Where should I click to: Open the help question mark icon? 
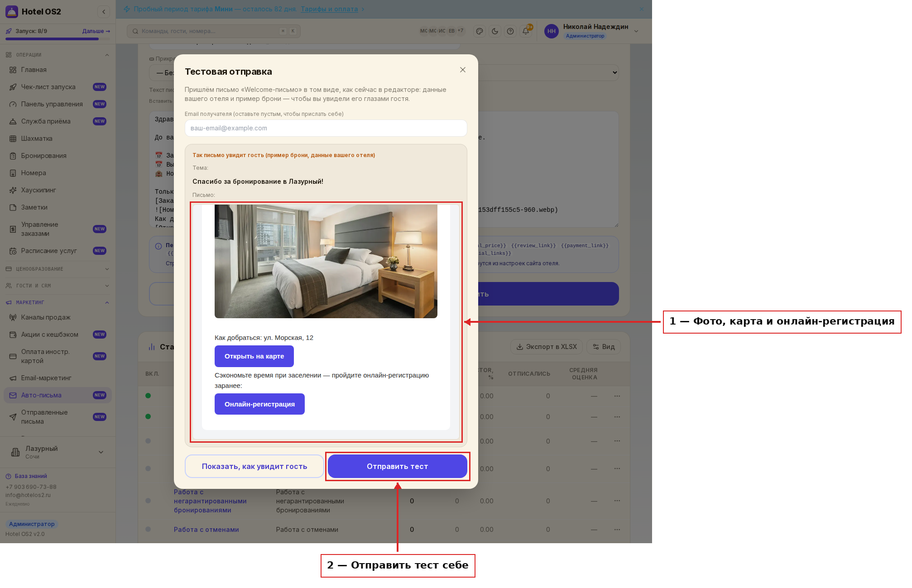pos(510,31)
